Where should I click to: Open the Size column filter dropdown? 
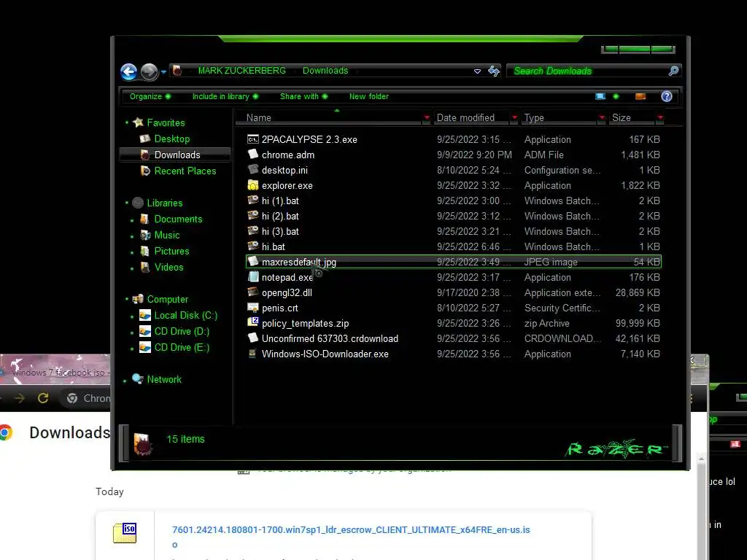(x=659, y=117)
